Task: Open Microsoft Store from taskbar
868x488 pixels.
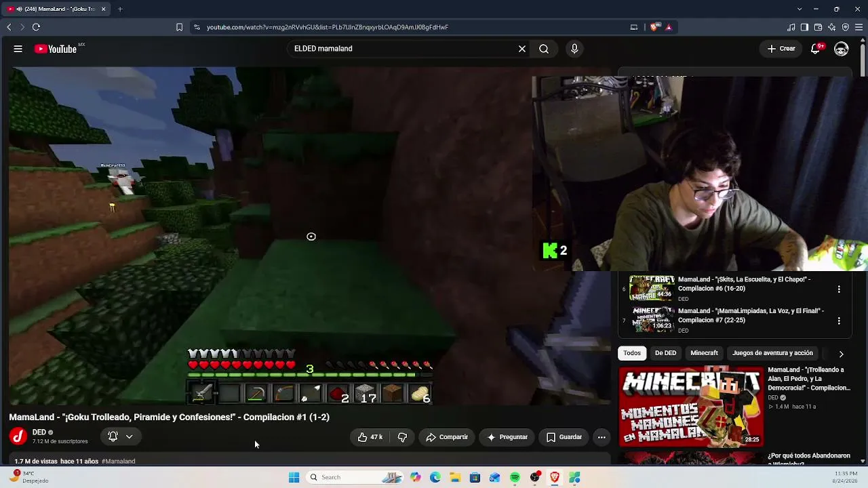Action: (x=475, y=477)
